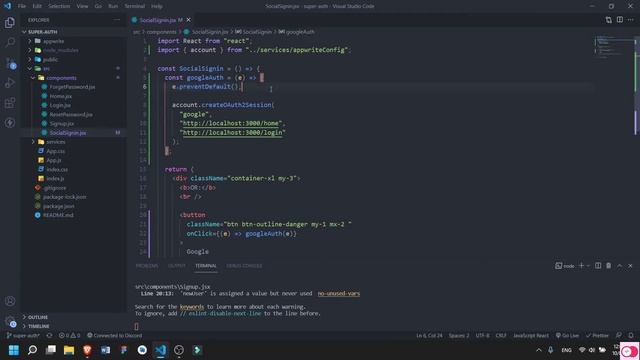Kill terminal using trash icon
Screen dimensions: 640x360
(609, 266)
